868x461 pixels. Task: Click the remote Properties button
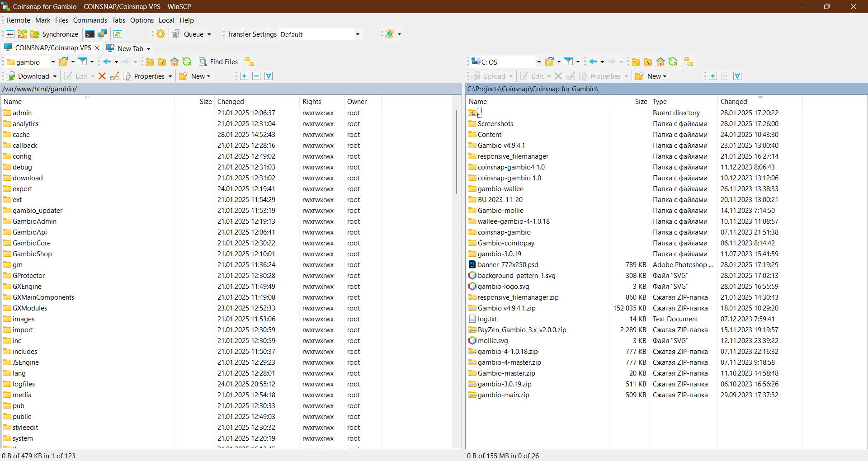click(144, 76)
